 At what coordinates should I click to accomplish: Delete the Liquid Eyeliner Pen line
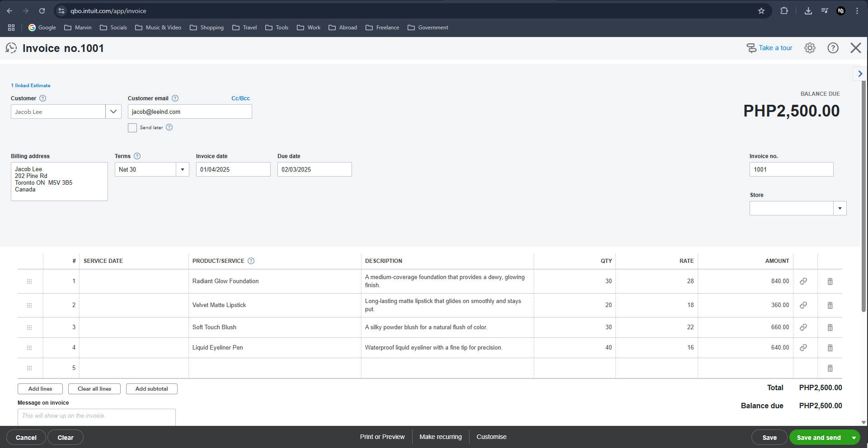tap(830, 348)
